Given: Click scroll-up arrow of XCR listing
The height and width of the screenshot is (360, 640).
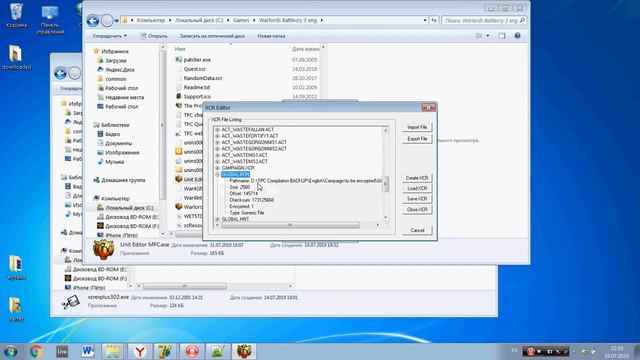Looking at the screenshot, I should 385,131.
